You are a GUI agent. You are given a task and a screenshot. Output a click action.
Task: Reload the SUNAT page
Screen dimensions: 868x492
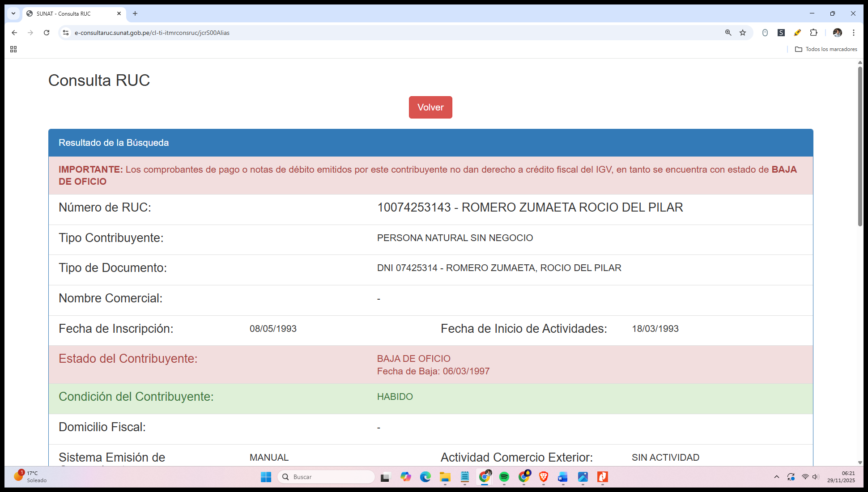click(x=47, y=33)
